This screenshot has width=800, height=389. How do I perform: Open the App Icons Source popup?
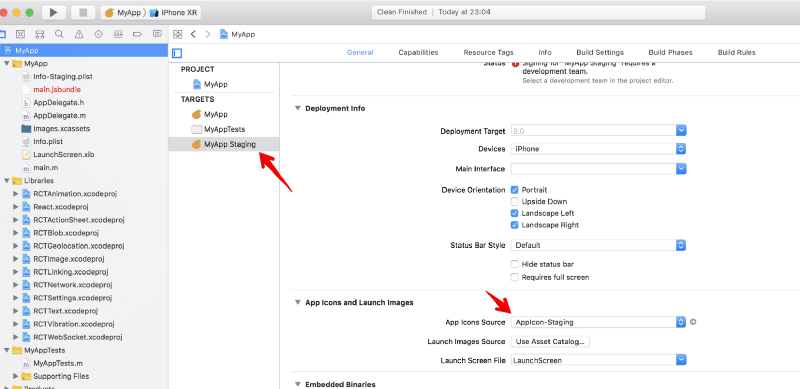[598, 322]
